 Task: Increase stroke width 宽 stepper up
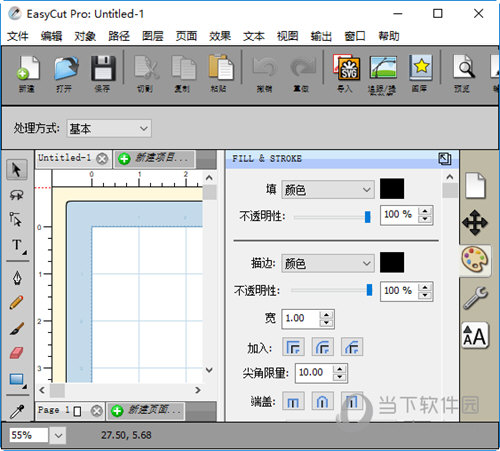click(x=326, y=315)
